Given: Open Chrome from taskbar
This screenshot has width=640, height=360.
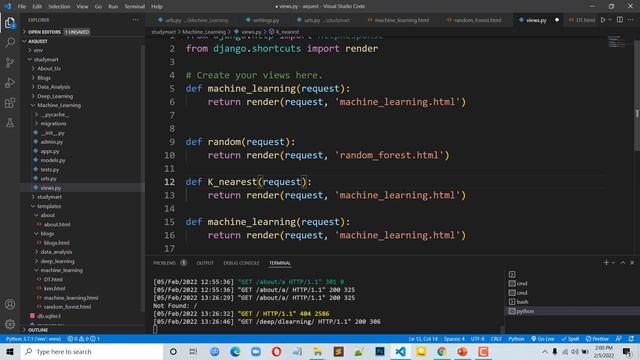Looking at the screenshot, I should (x=442, y=351).
